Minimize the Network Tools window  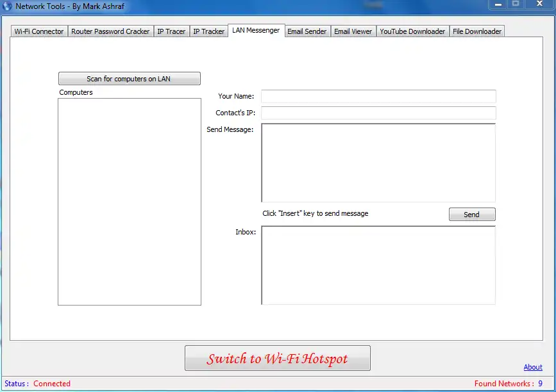click(x=498, y=4)
